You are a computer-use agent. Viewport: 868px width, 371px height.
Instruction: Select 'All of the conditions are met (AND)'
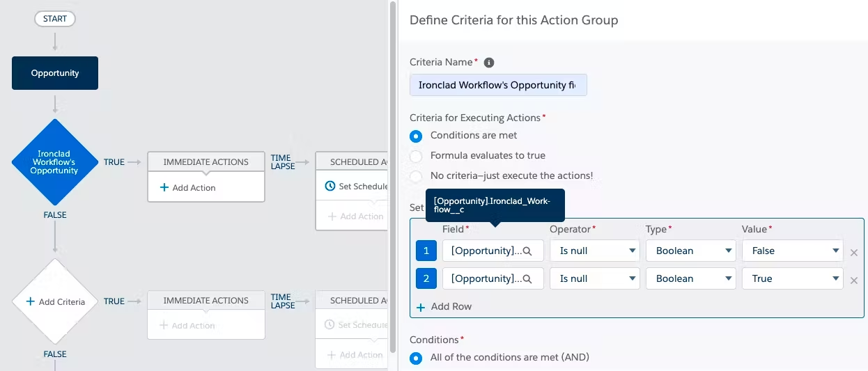[416, 358]
